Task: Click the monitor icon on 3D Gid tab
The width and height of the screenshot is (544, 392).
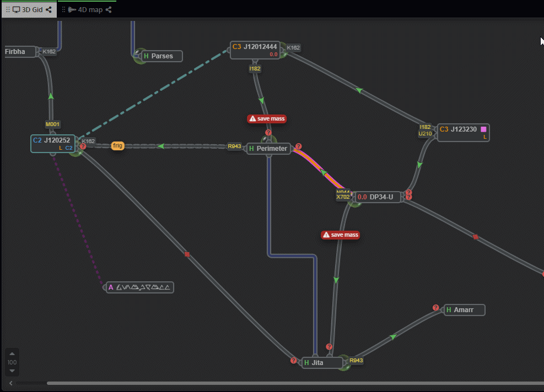Action: pyautogui.click(x=17, y=10)
